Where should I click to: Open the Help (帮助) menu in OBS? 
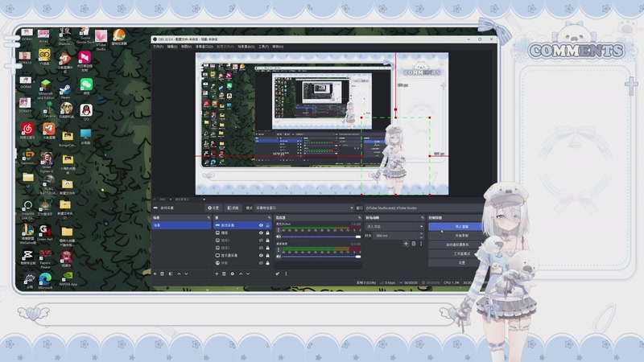(278, 47)
